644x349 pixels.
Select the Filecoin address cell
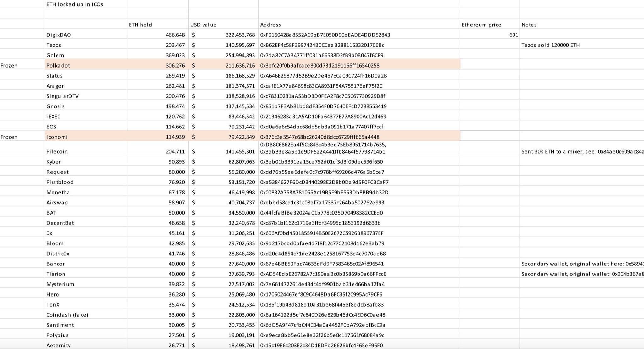(x=323, y=148)
